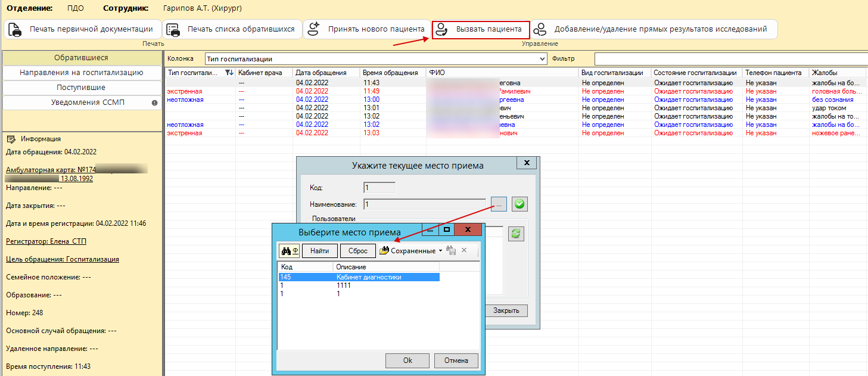868x376 pixels.
Task: Click the Найти button in selection dialog
Action: (320, 251)
